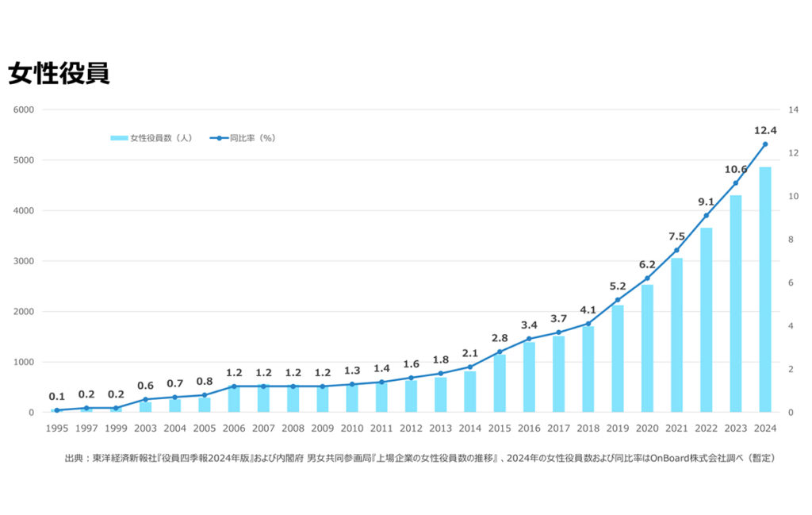Select the 2015 bar
Screen dimensions: 812x515
pos(500,383)
